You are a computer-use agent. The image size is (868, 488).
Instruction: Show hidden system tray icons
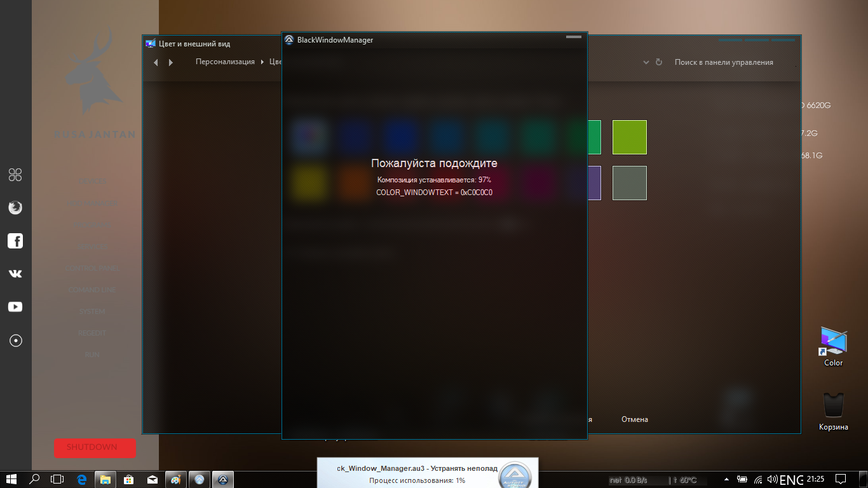726,479
